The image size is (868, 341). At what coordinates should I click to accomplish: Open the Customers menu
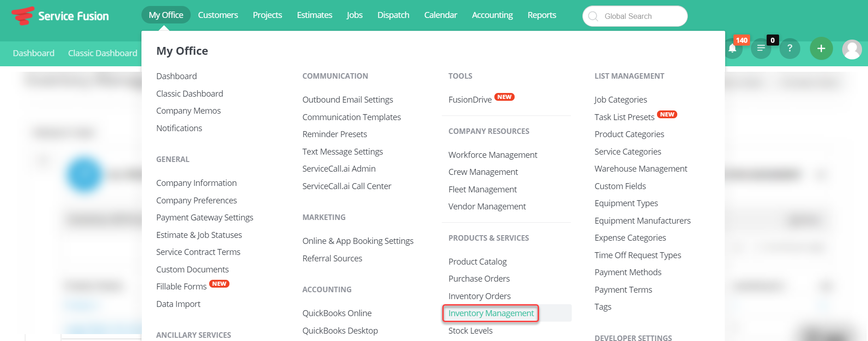point(218,15)
